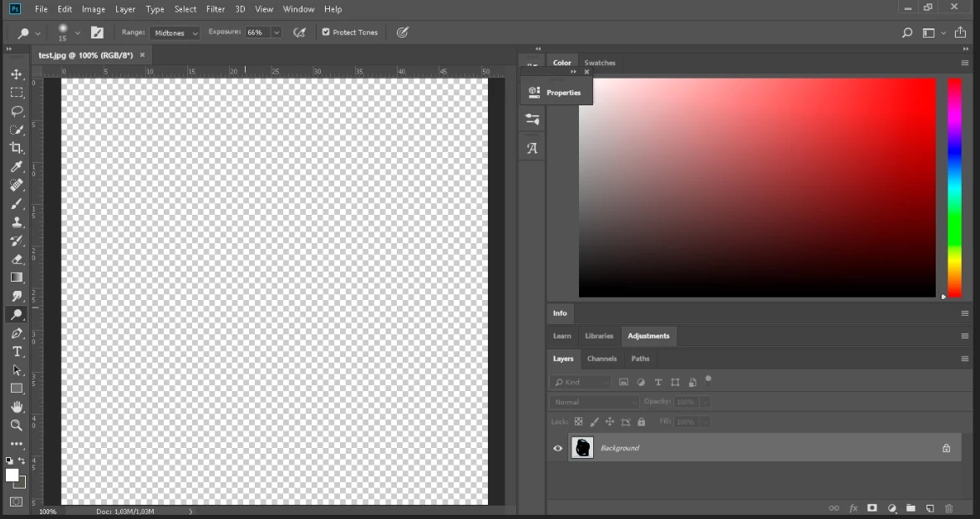Screen dimensions: 980x519
Task: Open the Image menu
Action: point(93,8)
